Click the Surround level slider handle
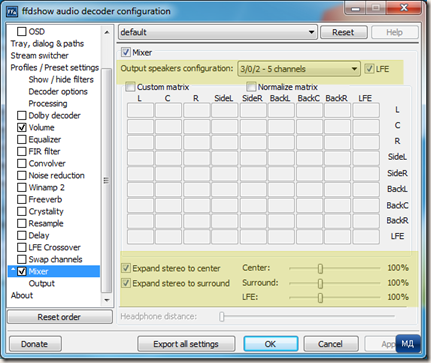The width and height of the screenshot is (431, 363). click(320, 283)
